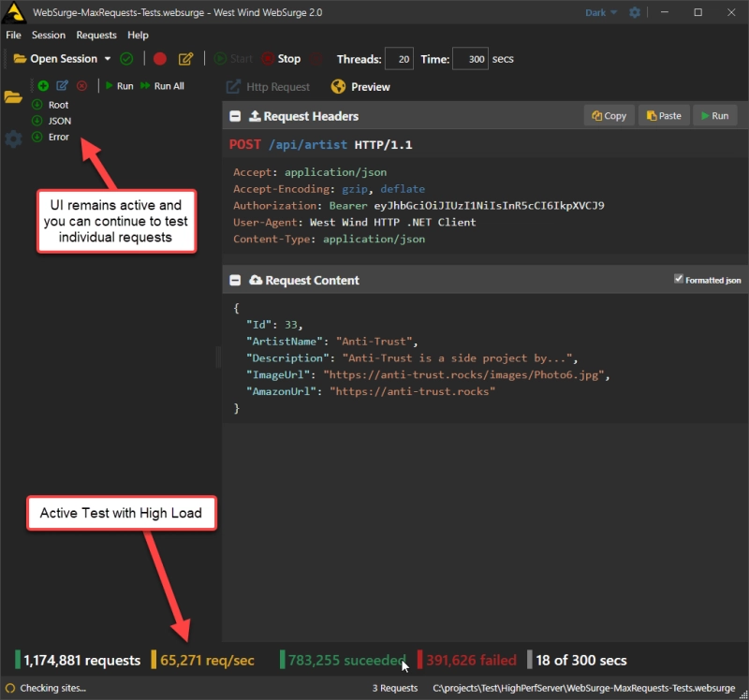Image resolution: width=749 pixels, height=700 pixels.
Task: Click the red record capture icon
Action: click(x=160, y=59)
